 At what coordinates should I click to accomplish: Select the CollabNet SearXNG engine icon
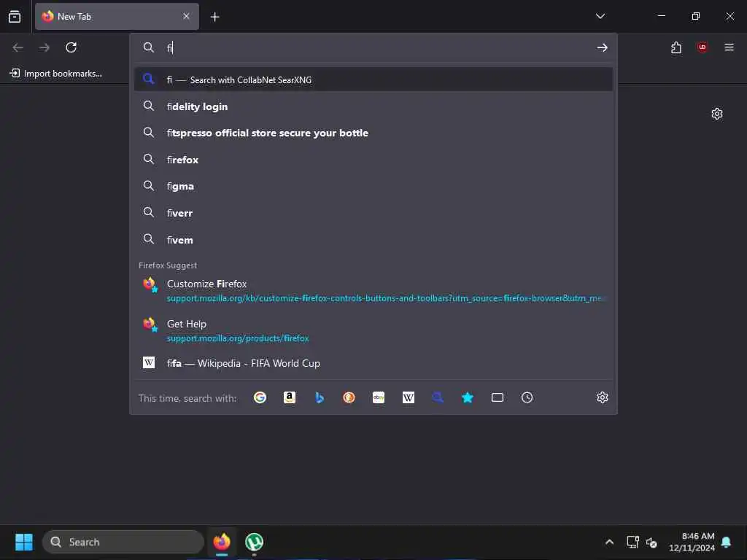tap(438, 397)
